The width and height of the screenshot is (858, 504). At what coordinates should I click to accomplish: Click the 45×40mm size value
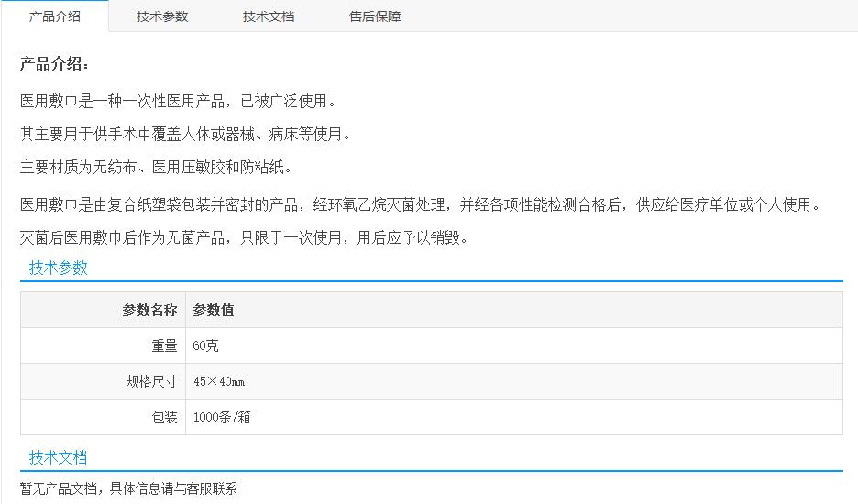(219, 381)
